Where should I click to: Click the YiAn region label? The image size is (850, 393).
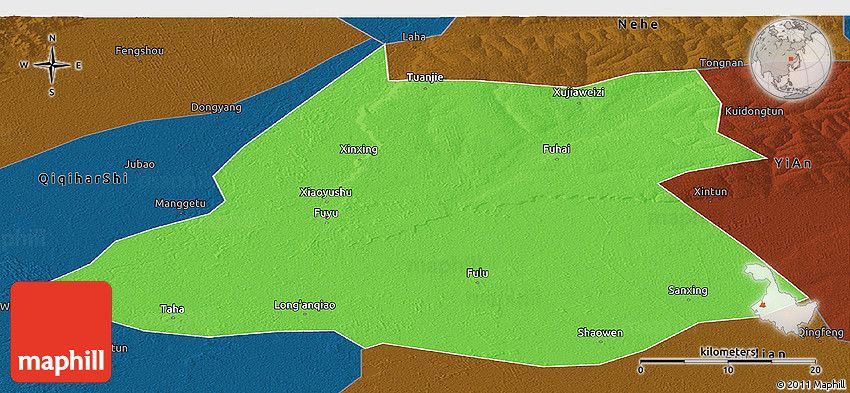pos(793,163)
